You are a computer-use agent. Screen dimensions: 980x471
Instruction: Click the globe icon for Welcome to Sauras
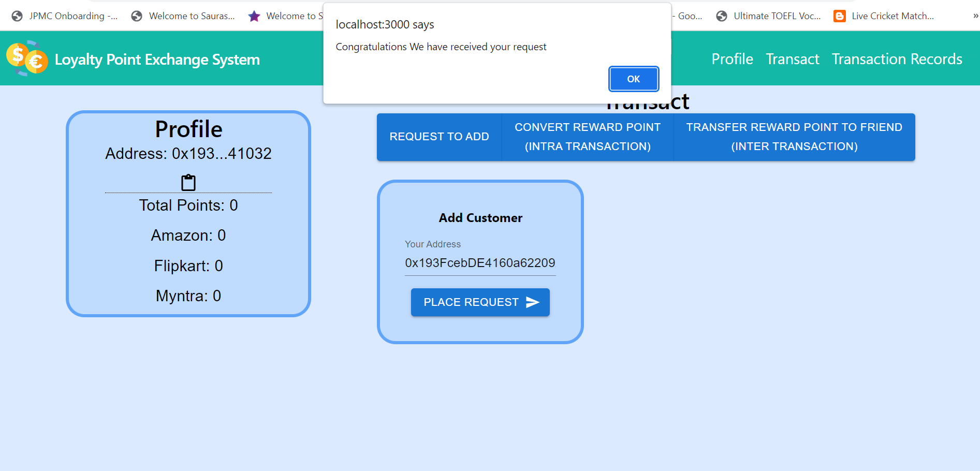[x=136, y=16]
